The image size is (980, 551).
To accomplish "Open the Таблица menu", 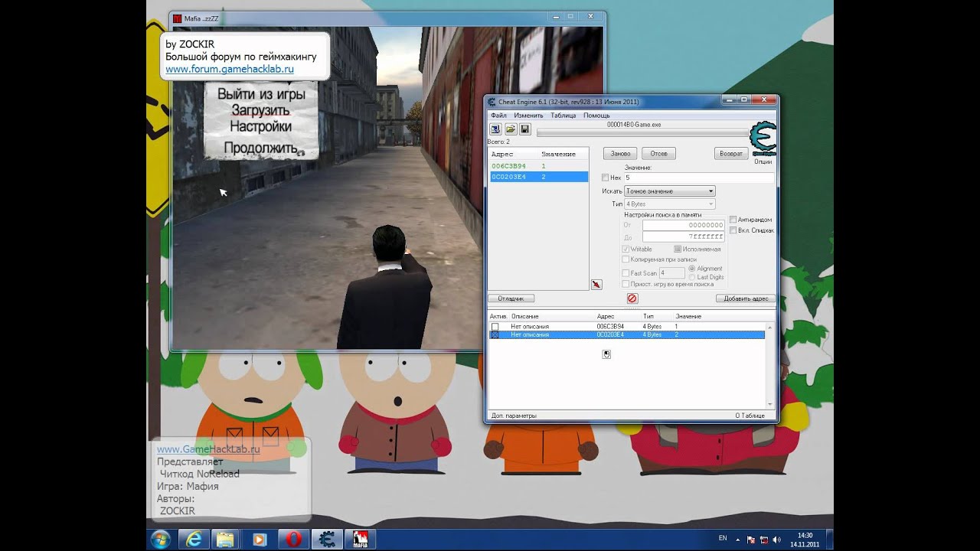I will (x=563, y=116).
